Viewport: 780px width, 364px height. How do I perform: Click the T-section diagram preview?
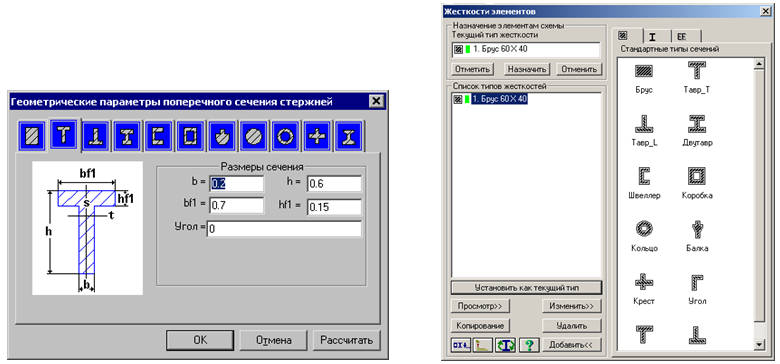pos(88,228)
